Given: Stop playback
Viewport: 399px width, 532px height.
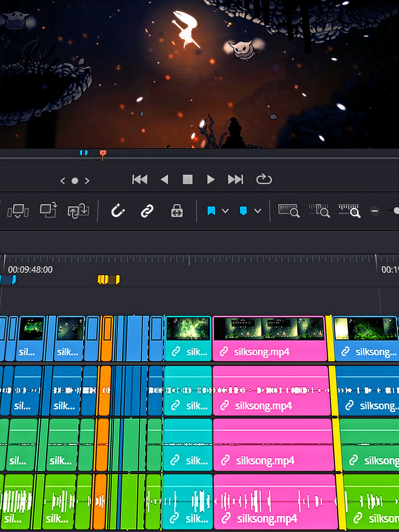Looking at the screenshot, I should (x=188, y=179).
